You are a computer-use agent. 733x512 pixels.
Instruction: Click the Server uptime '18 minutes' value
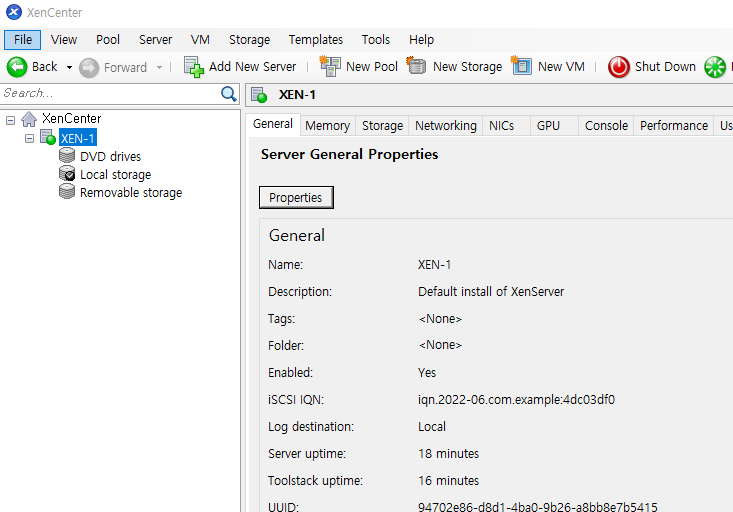click(448, 454)
